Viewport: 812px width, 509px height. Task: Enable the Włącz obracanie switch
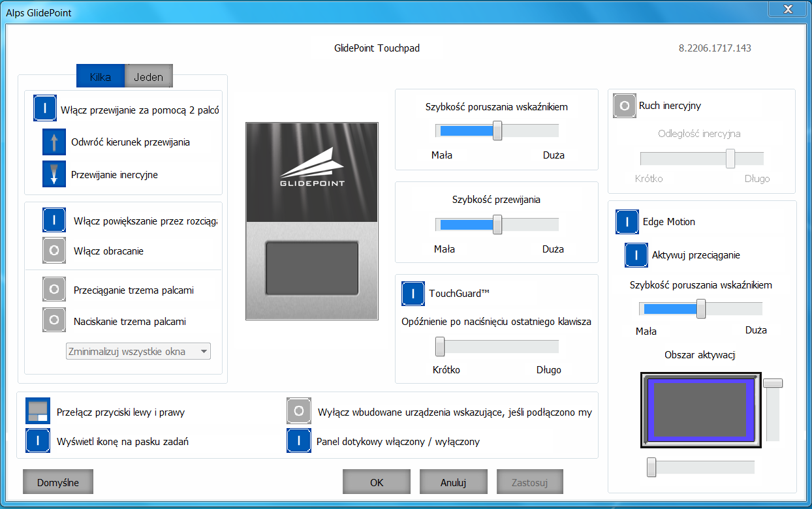coord(54,251)
